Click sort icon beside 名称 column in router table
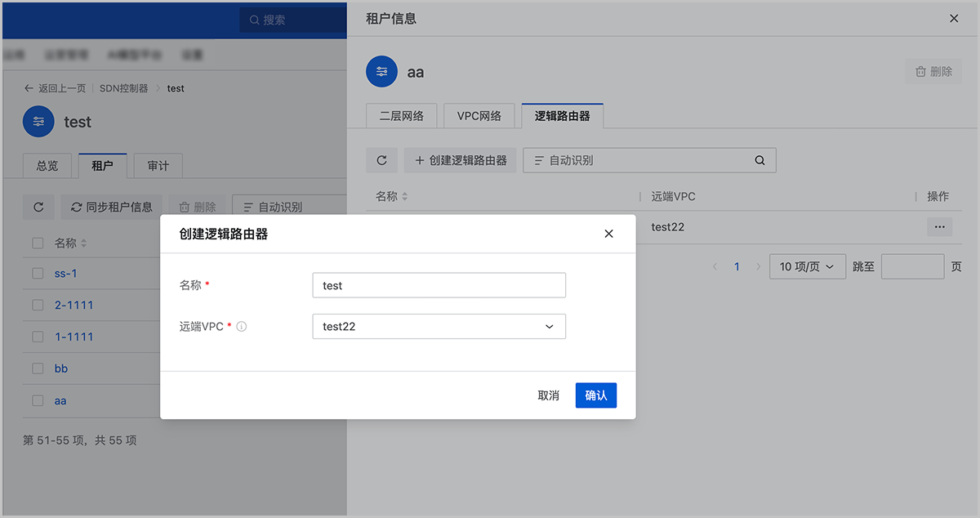980x518 pixels. (404, 197)
